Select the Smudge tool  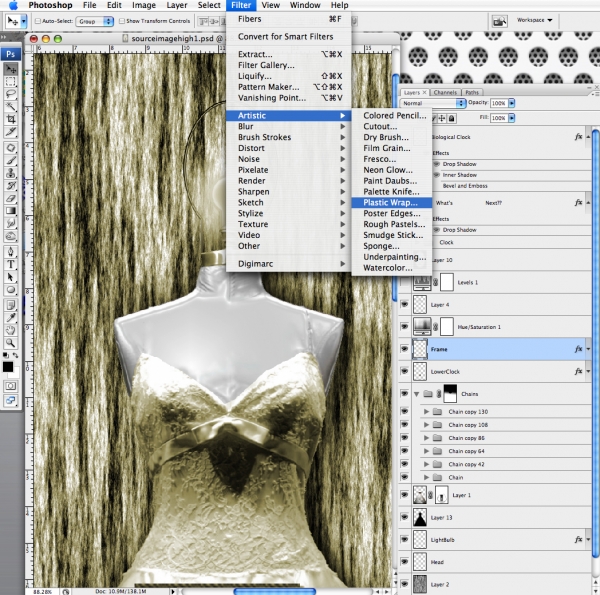click(11, 223)
